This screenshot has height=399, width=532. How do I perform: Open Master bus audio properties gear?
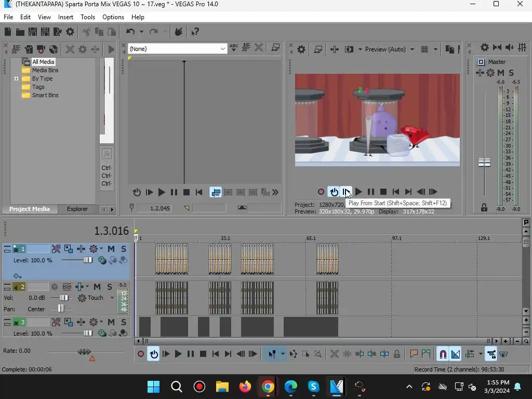click(x=485, y=47)
